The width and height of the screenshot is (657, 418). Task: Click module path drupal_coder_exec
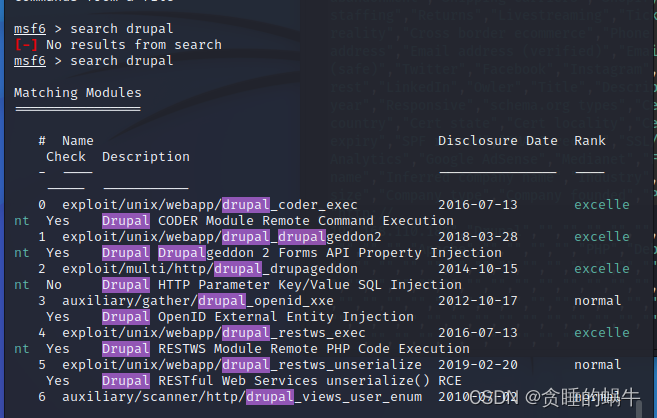[210, 205]
